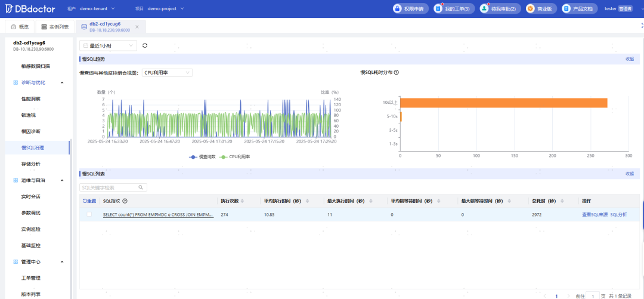644x299 pixels.
Task: Close the db2-cd1ycug6 tab
Action: tap(137, 27)
